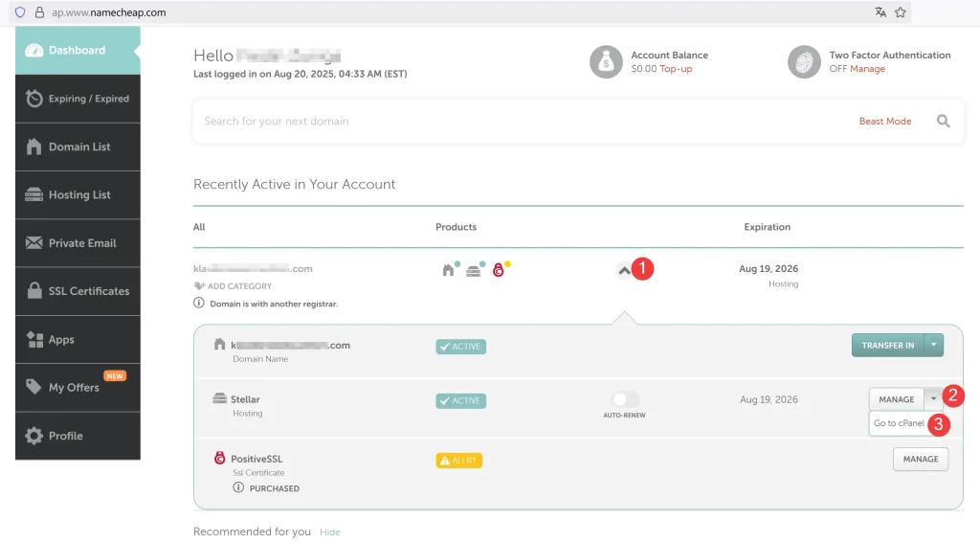The image size is (980, 543).
Task: Click PositiveSSL Manage button
Action: 921,459
